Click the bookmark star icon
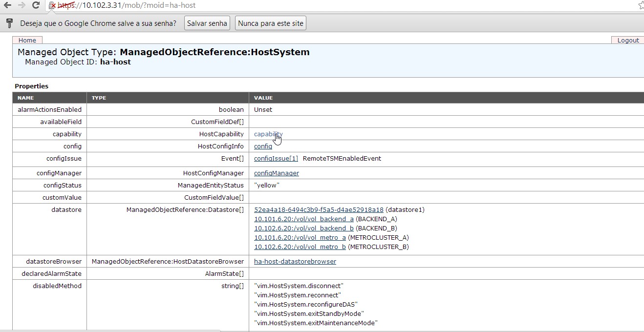This screenshot has width=644, height=332. click(x=641, y=5)
